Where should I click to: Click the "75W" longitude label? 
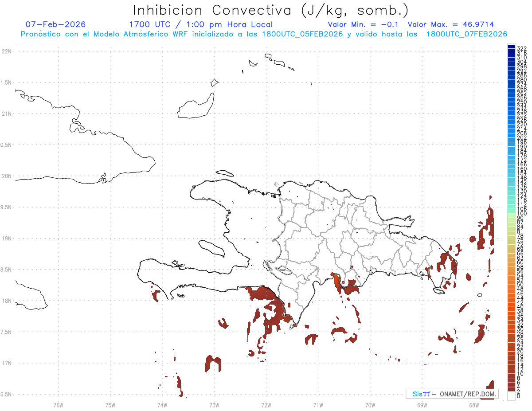click(110, 404)
